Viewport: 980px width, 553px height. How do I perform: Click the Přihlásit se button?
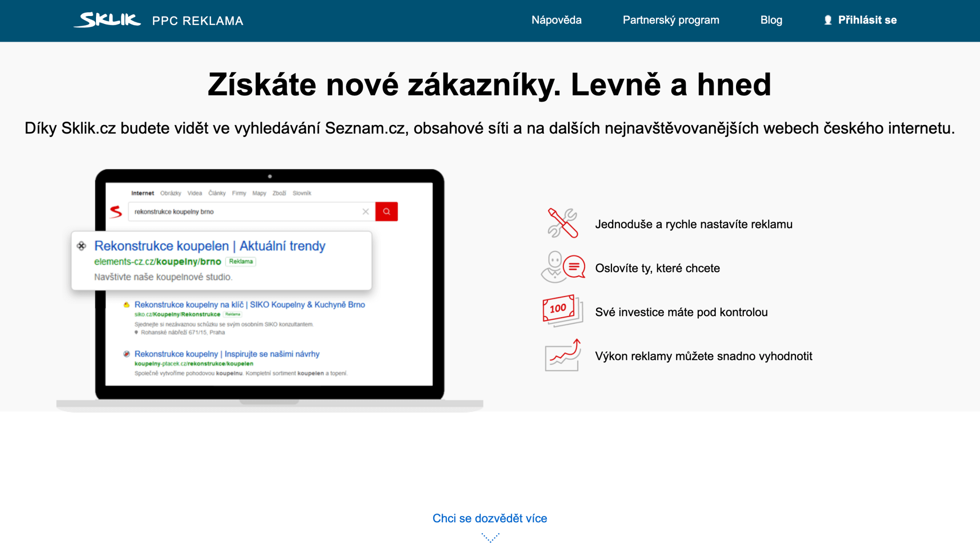(x=868, y=20)
